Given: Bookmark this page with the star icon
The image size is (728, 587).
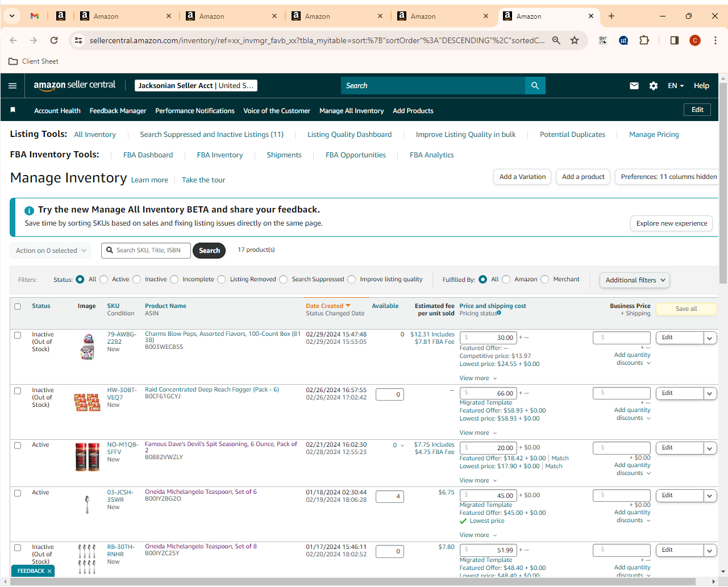Looking at the screenshot, I should (x=575, y=40).
